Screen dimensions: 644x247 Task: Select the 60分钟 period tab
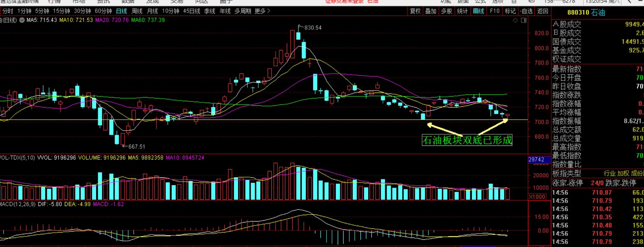[103, 11]
